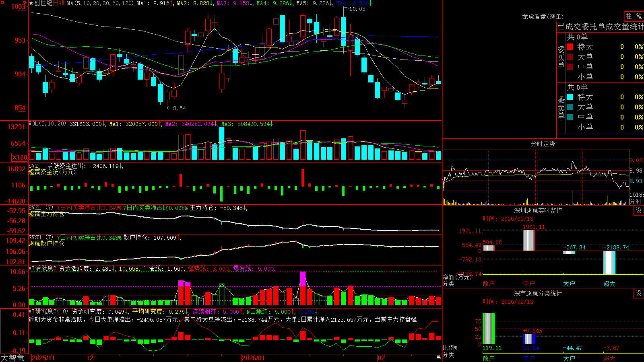644x362 pixels.
Task: Click 中户 label under 深圳超赢实时监控
Action: pyautogui.click(x=529, y=284)
